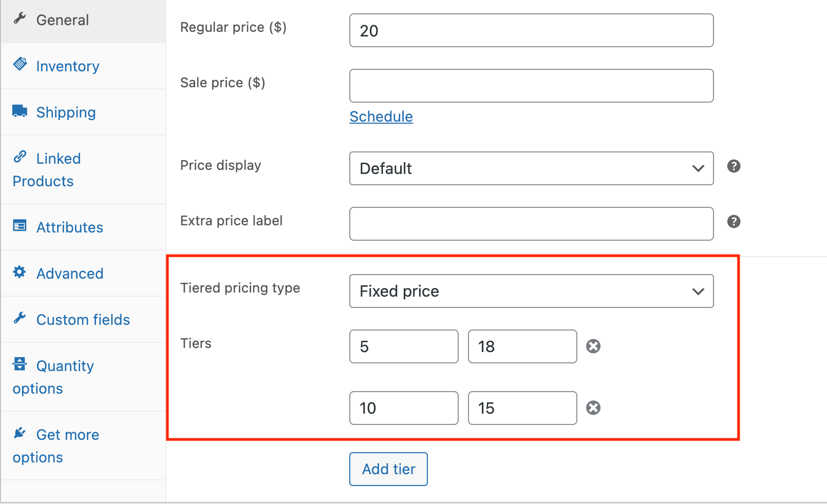Click the Inventory tag icon
The width and height of the screenshot is (827, 504).
click(20, 64)
